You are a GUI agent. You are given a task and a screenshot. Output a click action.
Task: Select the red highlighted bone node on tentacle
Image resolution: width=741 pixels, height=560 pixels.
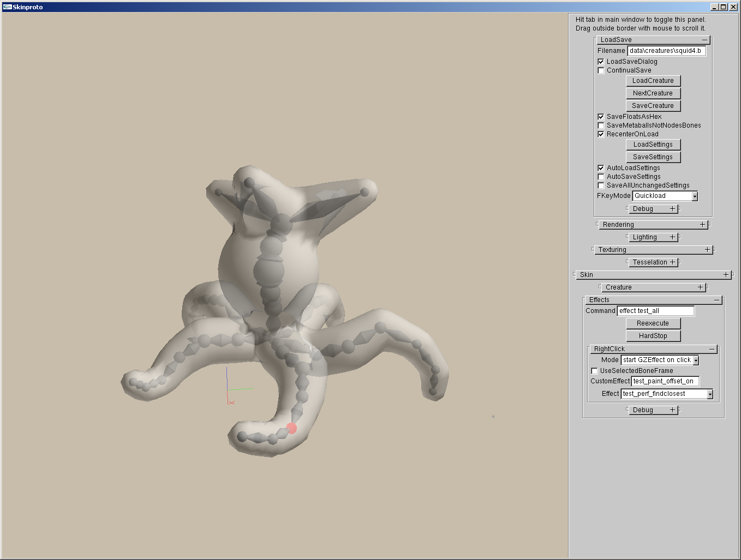tap(291, 428)
